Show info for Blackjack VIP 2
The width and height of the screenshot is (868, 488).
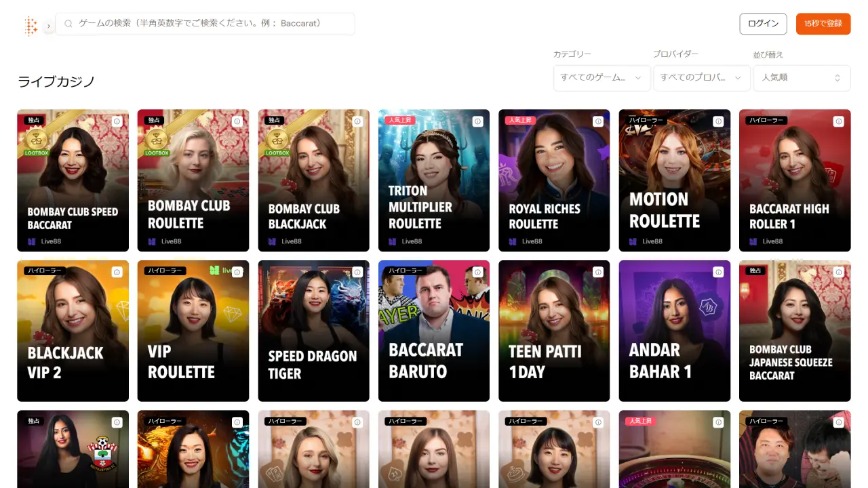tap(117, 272)
